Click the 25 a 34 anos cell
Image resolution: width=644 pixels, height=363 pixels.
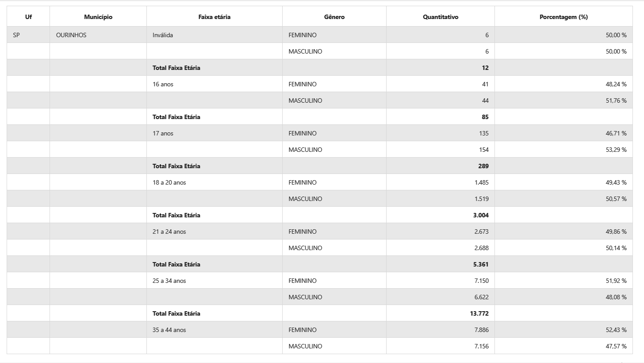169,281
